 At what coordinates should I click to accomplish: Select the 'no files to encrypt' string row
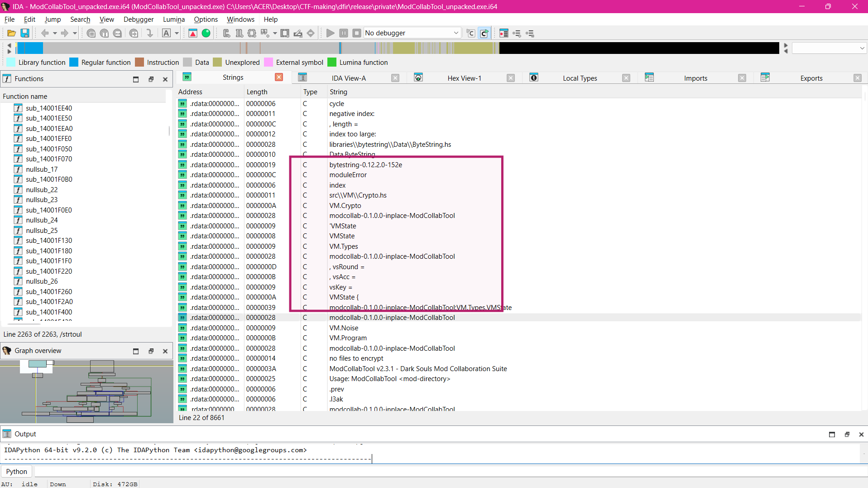519,358
